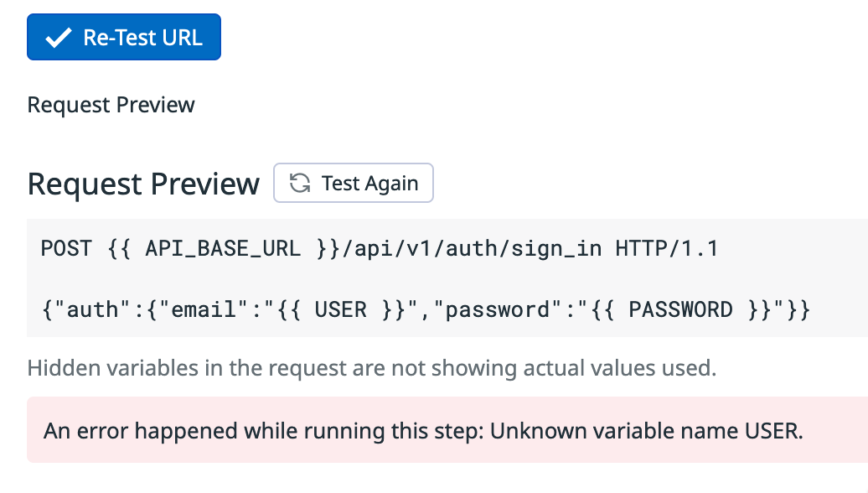Select the small Request Preview label
This screenshot has height=493, width=868.
(x=111, y=105)
